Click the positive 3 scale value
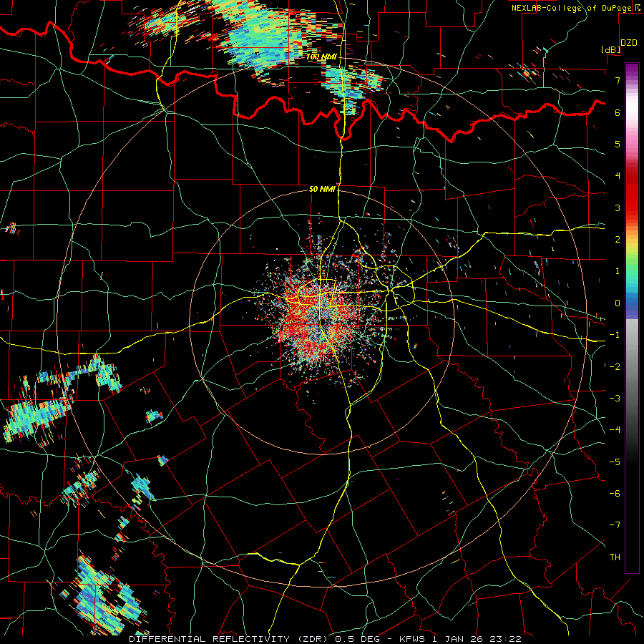 pos(618,208)
